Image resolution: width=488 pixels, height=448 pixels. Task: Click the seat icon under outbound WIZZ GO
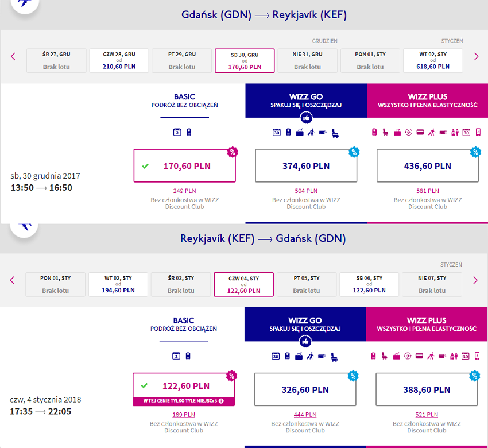(335, 133)
